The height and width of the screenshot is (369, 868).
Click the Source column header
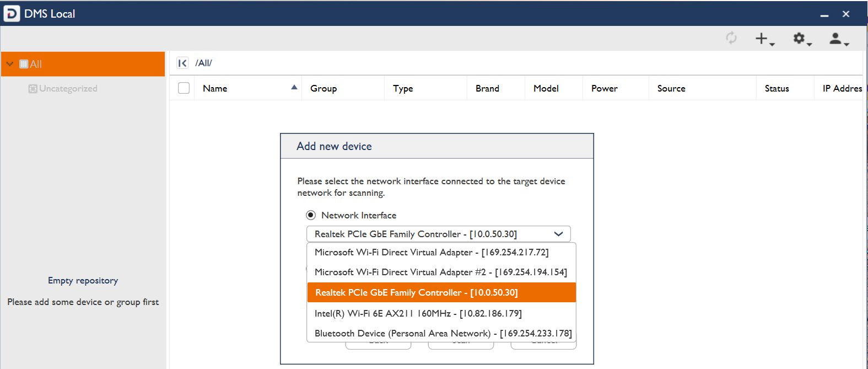[x=671, y=88]
